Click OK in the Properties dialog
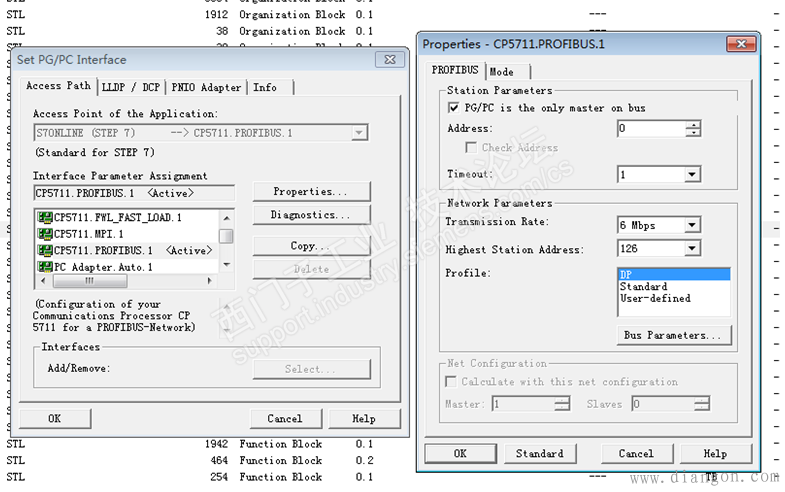 pos(460,453)
